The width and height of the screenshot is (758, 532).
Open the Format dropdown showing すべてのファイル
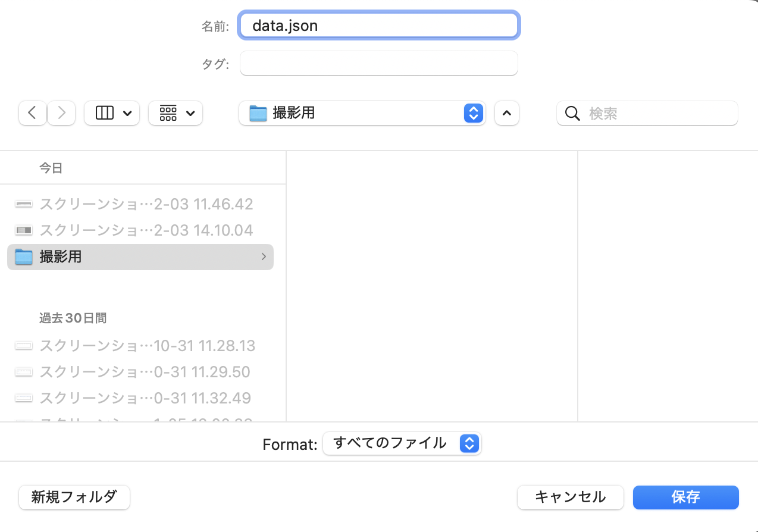point(402,443)
